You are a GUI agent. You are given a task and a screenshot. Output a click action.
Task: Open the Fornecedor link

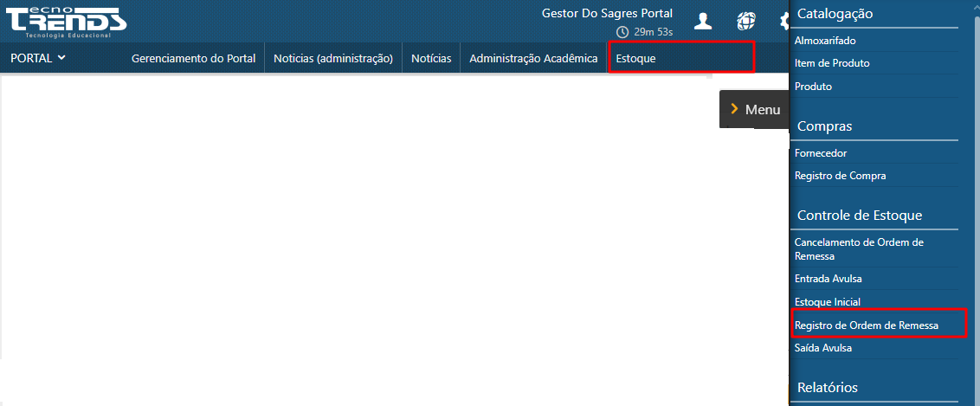pyautogui.click(x=821, y=153)
